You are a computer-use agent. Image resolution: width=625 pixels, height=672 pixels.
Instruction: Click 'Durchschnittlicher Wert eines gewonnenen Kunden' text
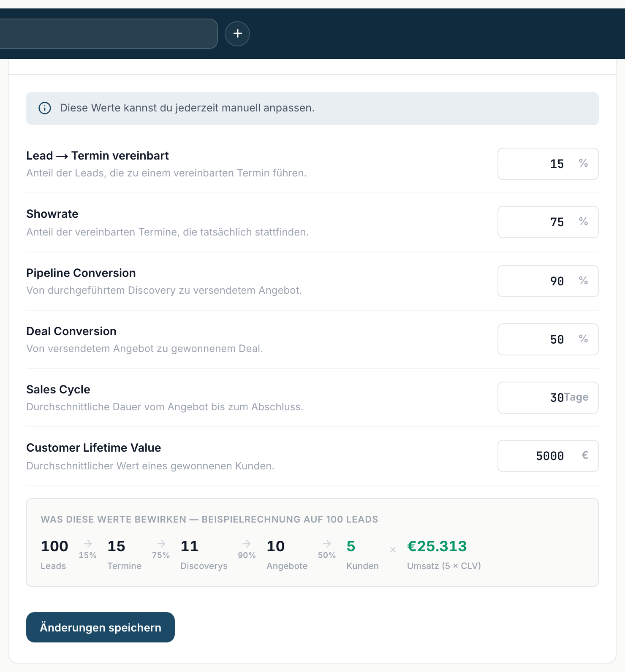[x=150, y=466]
